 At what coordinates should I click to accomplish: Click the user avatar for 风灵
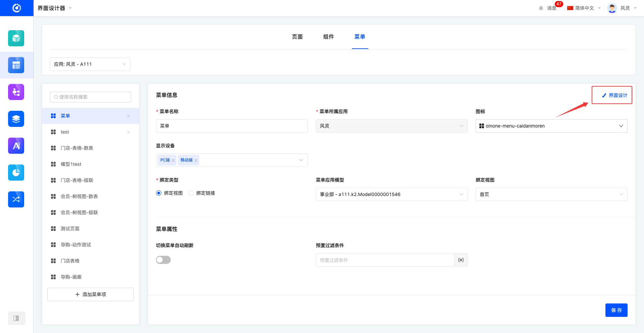[x=612, y=8]
